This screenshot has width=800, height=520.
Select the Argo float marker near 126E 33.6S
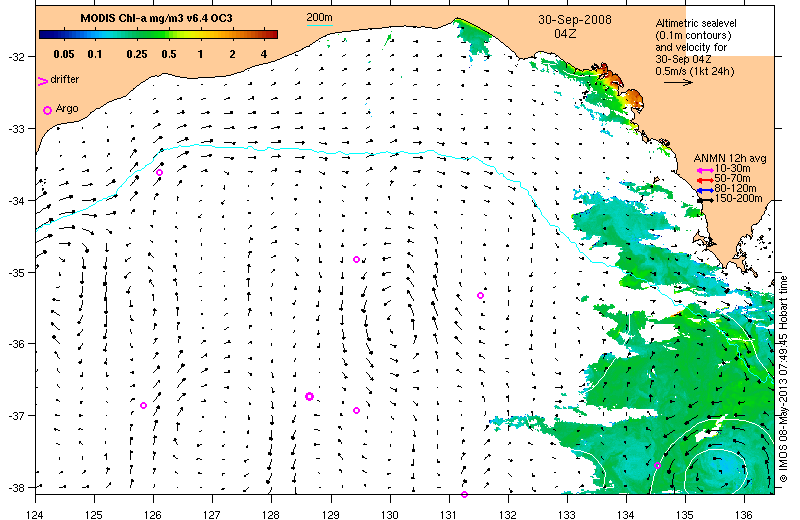coord(159,172)
